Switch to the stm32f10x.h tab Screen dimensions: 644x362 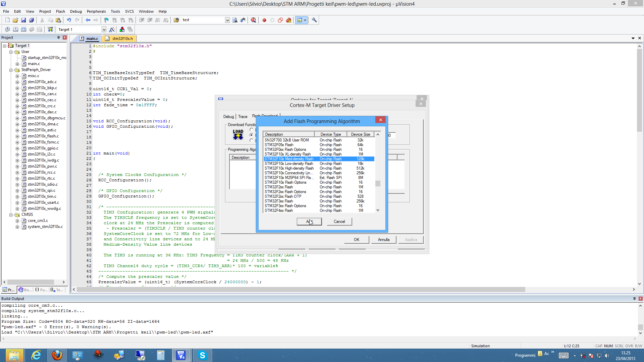tap(122, 39)
